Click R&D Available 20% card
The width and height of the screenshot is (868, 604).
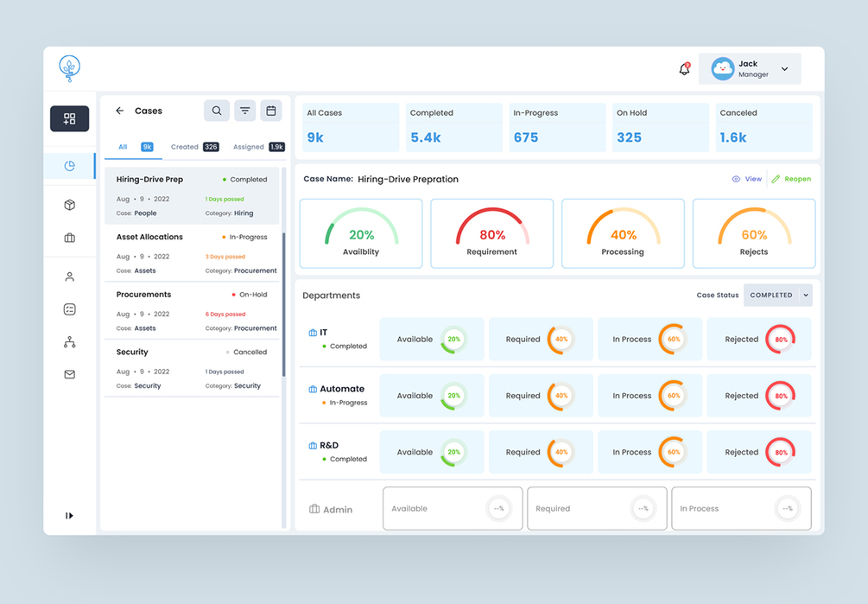pos(432,452)
